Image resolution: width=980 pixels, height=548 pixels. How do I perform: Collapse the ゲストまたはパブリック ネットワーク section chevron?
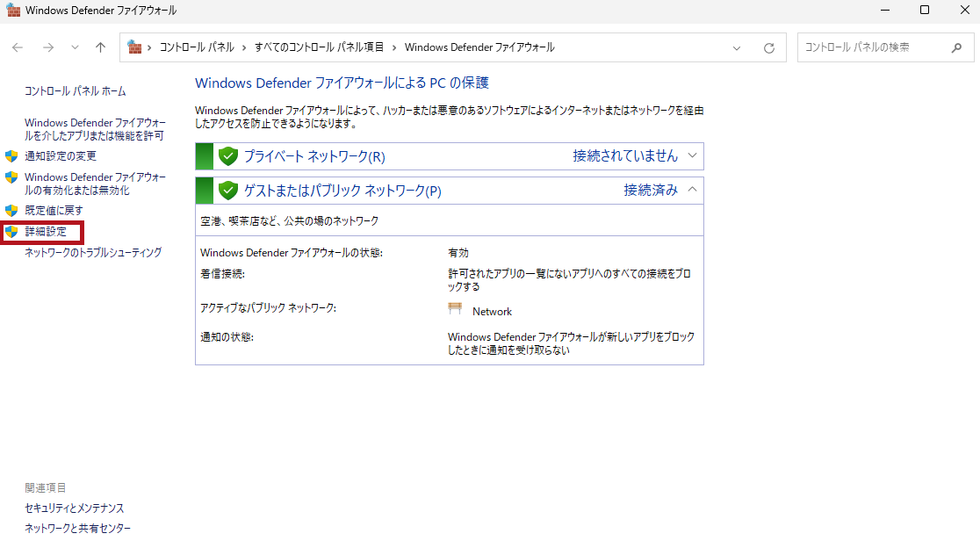click(x=692, y=190)
